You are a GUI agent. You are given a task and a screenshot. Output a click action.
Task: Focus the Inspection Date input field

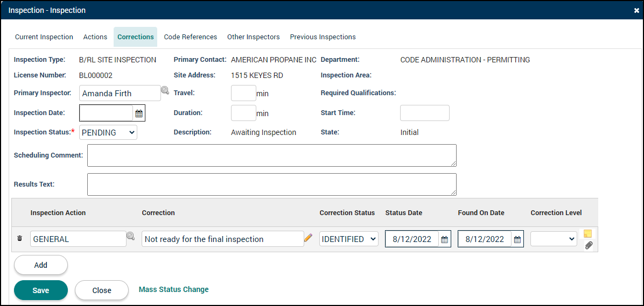(106, 113)
